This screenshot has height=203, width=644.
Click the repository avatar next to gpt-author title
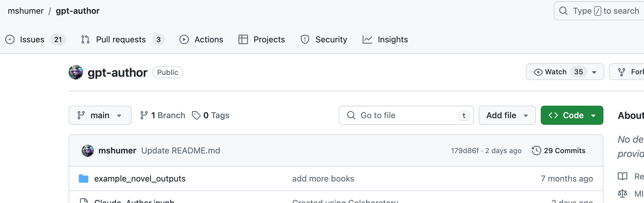pyautogui.click(x=76, y=72)
